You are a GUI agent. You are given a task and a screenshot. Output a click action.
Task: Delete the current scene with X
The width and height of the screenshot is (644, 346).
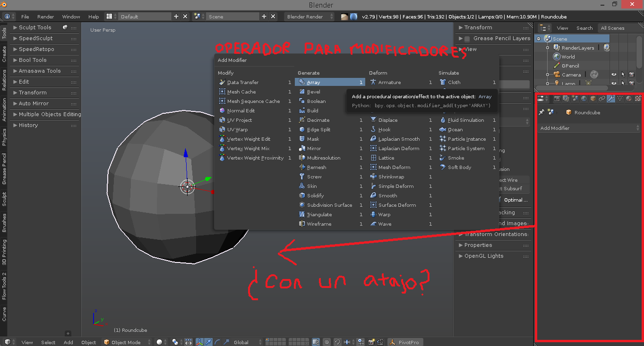point(273,17)
